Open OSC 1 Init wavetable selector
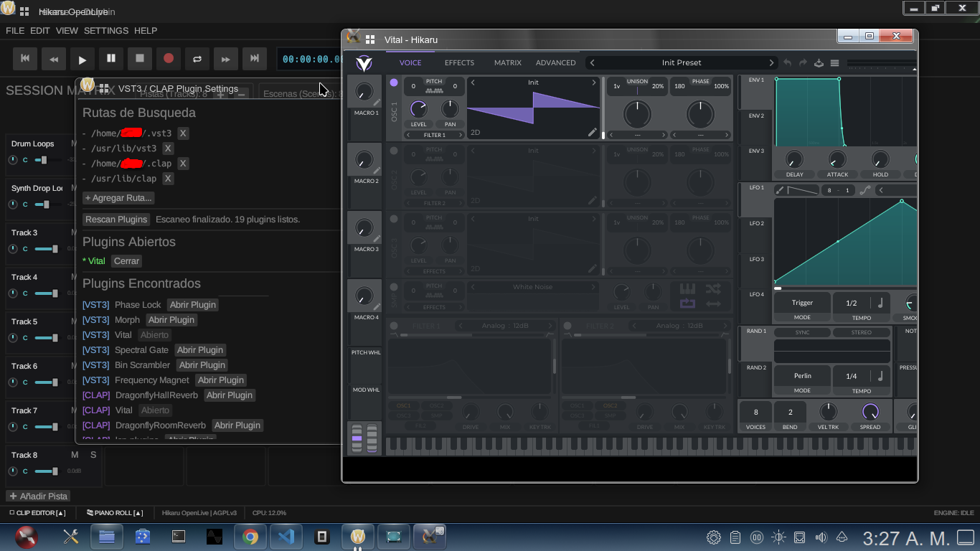The height and width of the screenshot is (551, 980). [533, 83]
